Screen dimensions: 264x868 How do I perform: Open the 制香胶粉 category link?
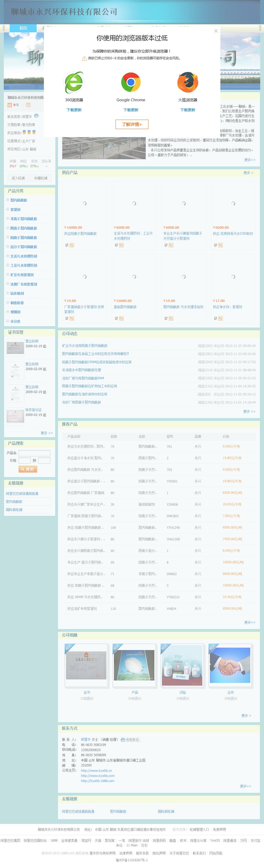(x=17, y=303)
